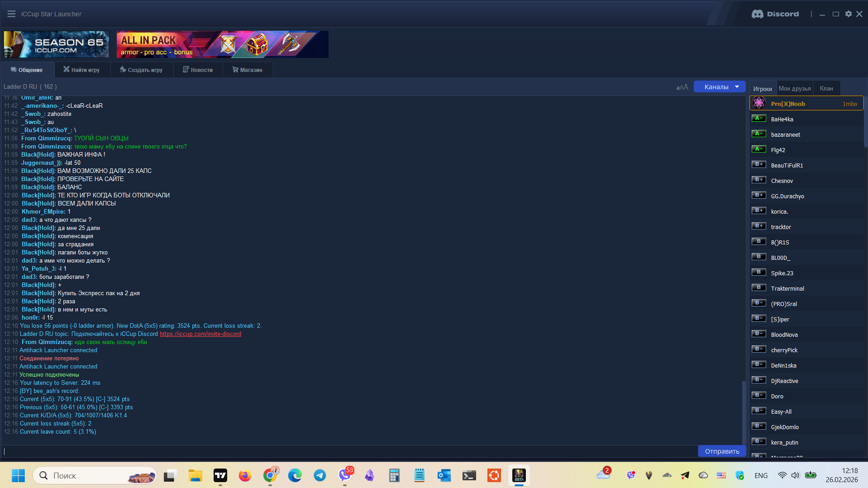Open Outlook from the taskbar
This screenshot has height=488, width=868.
tap(444, 475)
